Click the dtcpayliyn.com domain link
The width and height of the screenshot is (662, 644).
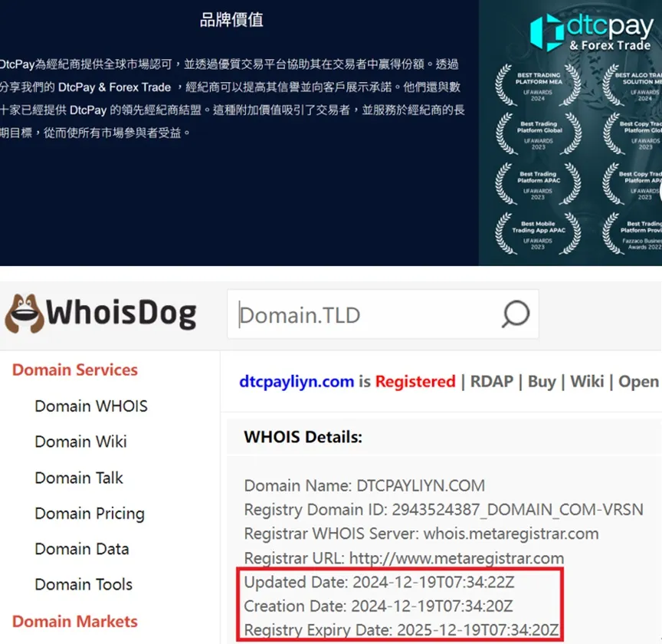tap(297, 382)
